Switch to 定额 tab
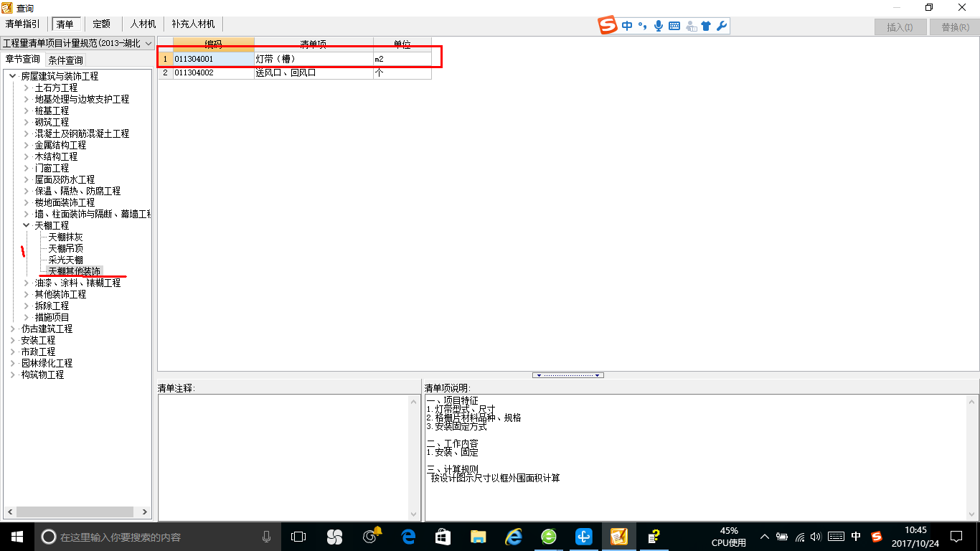This screenshot has height=551, width=980. pos(101,24)
